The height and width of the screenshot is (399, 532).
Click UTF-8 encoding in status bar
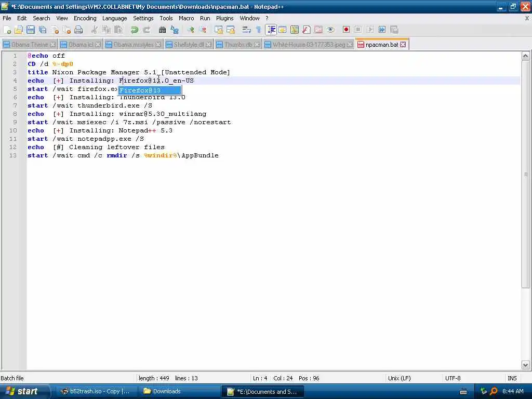pos(453,378)
